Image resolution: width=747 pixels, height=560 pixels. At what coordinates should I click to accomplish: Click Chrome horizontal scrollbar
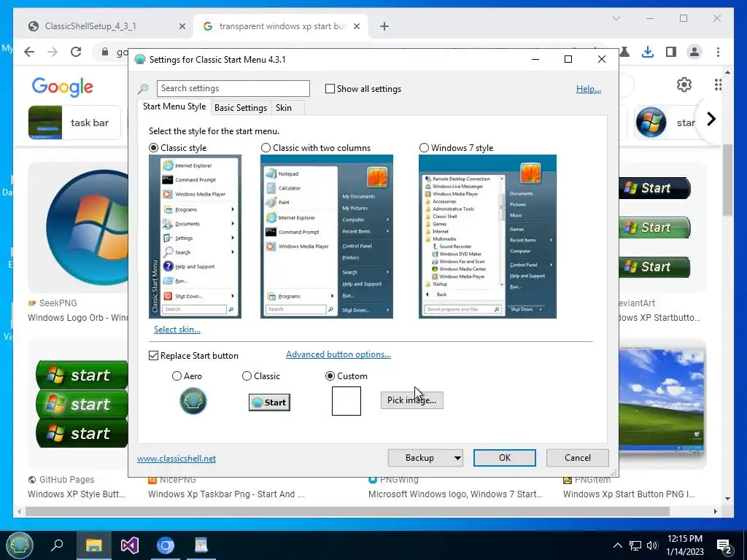[x=348, y=511]
